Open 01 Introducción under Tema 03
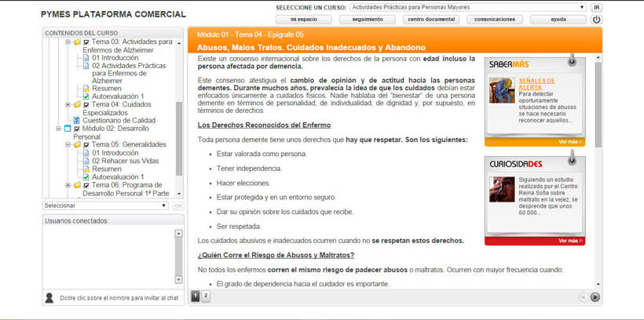The height and width of the screenshot is (320, 644). click(115, 58)
